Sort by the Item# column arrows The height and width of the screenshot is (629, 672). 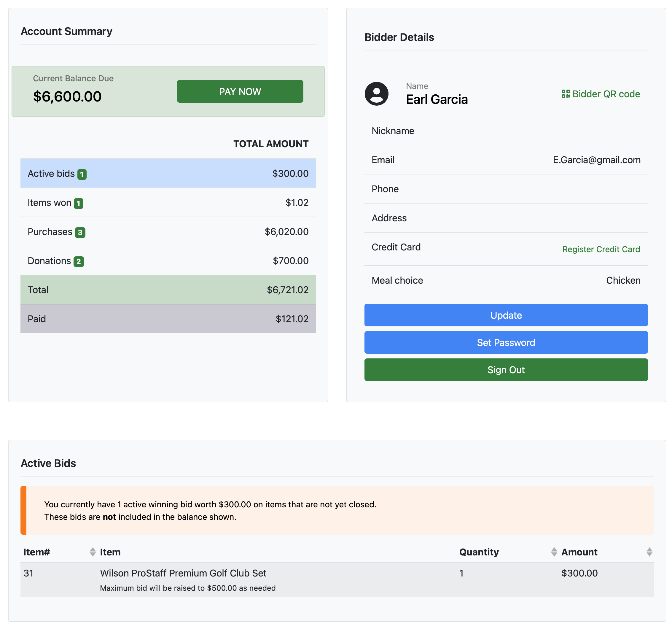click(x=93, y=552)
